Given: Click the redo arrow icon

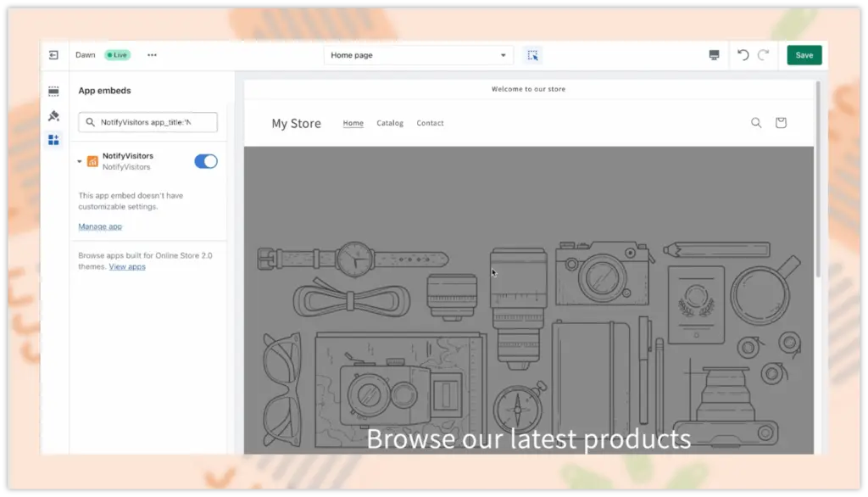Looking at the screenshot, I should click(x=763, y=55).
